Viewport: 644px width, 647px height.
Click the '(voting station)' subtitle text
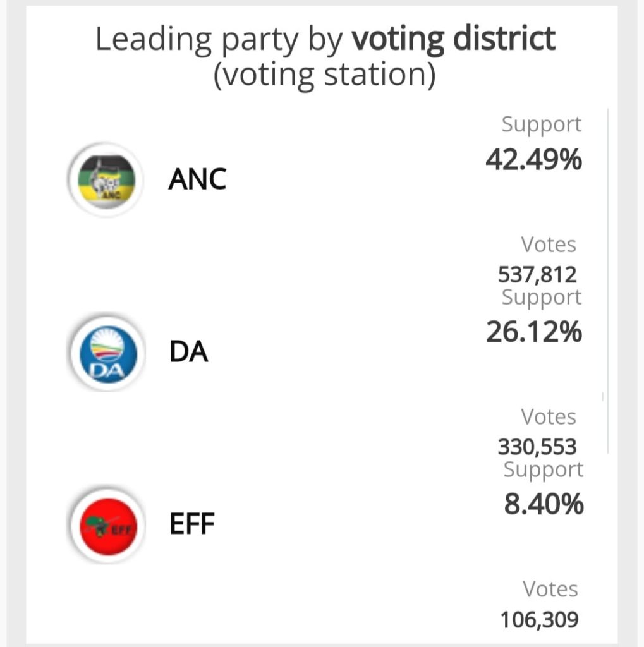[x=325, y=75]
